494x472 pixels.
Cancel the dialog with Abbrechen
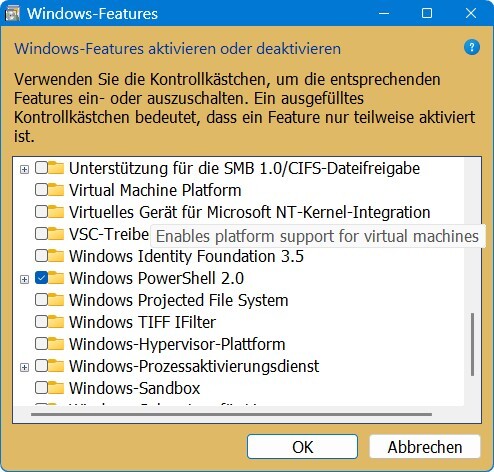(425, 447)
